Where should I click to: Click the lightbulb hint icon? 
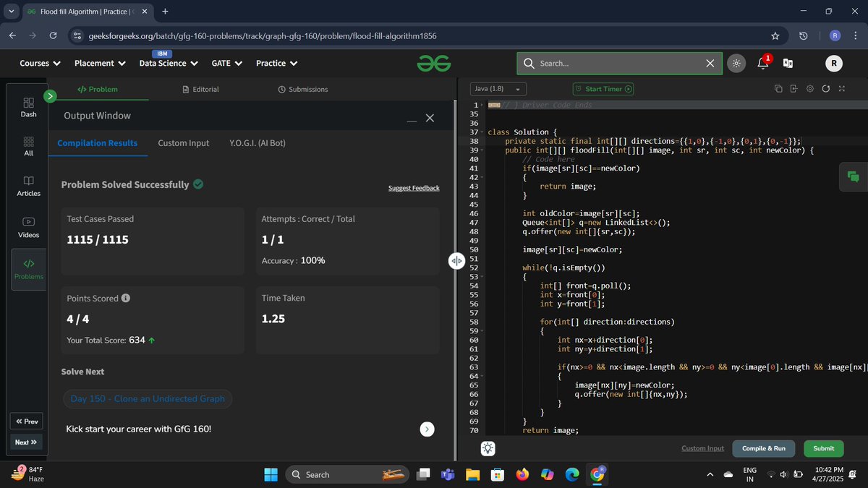[x=488, y=448]
